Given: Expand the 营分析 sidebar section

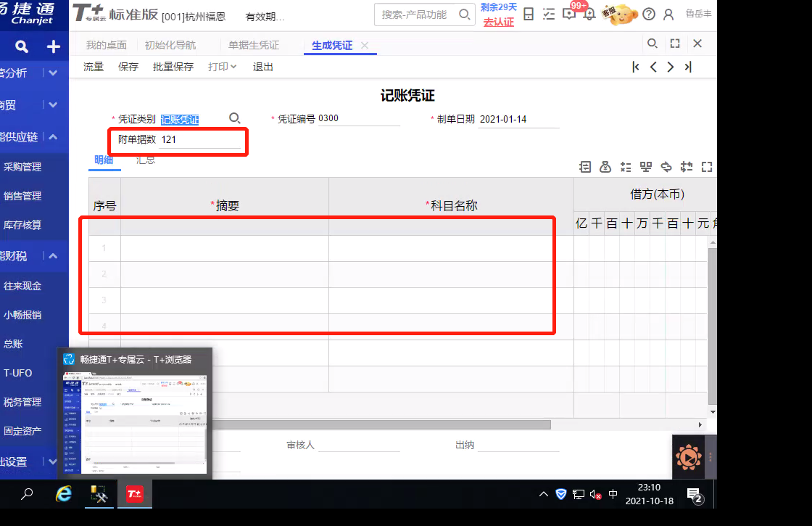Looking at the screenshot, I should tap(53, 73).
